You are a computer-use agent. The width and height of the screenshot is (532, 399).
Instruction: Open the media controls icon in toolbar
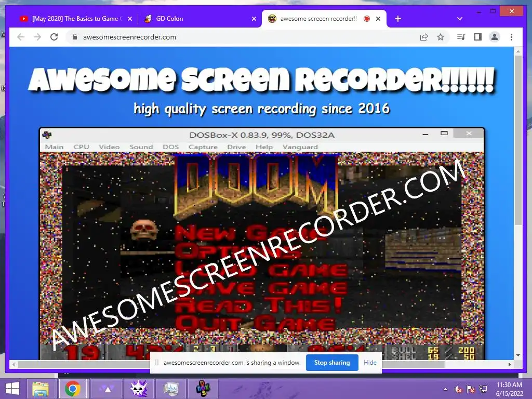(461, 37)
